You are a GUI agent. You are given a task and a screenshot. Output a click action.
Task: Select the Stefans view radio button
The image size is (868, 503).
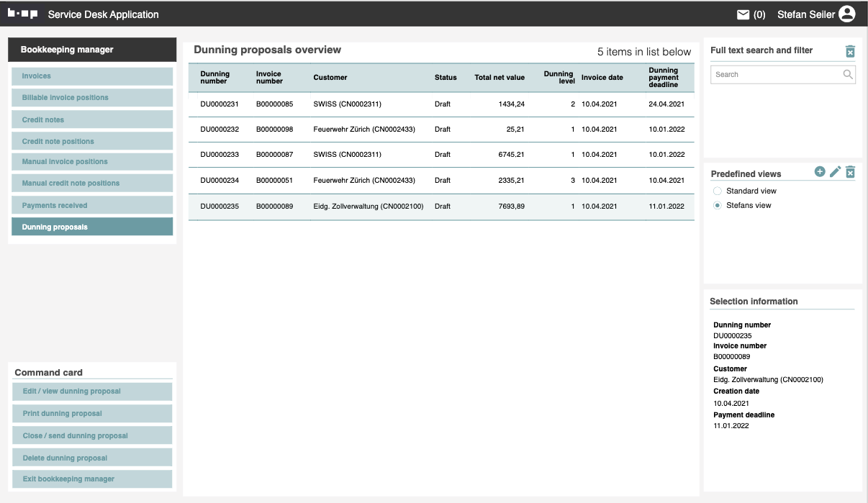click(717, 206)
